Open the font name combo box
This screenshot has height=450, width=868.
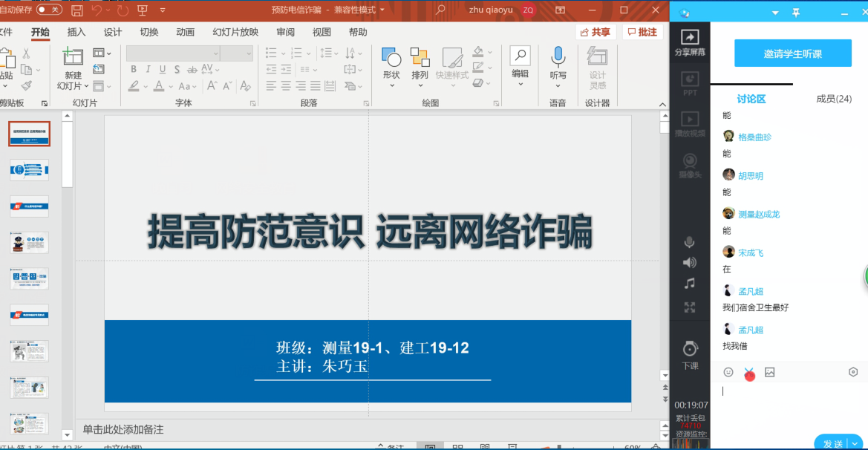pos(173,53)
